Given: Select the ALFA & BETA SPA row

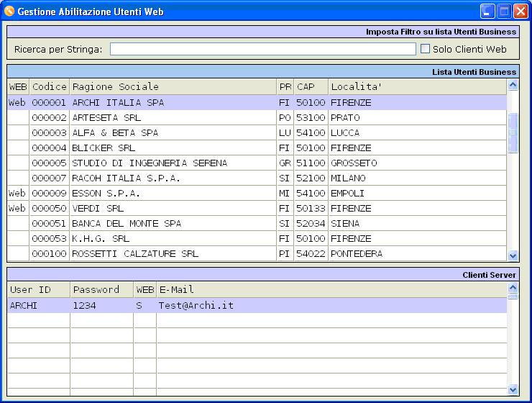Looking at the screenshot, I should [x=257, y=132].
